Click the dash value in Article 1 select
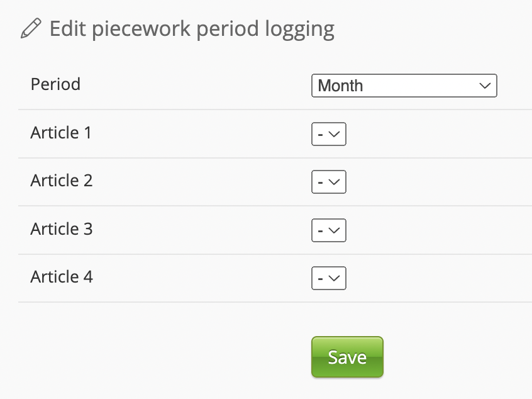 coord(320,134)
